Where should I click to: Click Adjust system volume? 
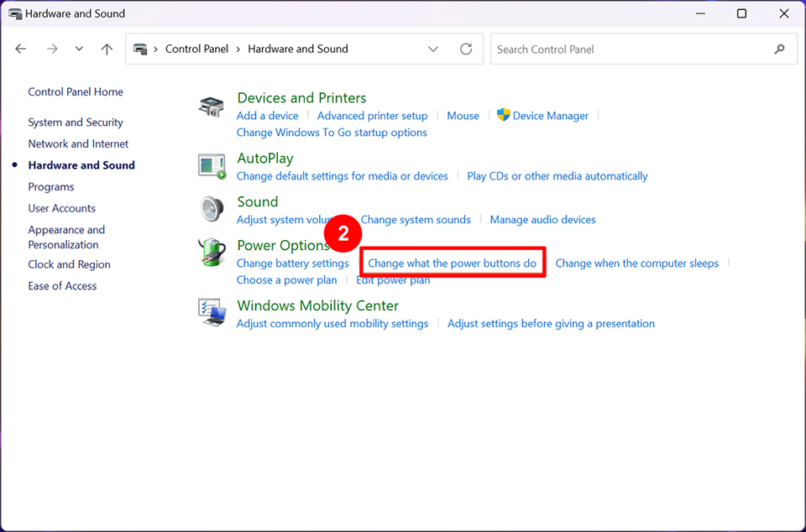tap(284, 220)
